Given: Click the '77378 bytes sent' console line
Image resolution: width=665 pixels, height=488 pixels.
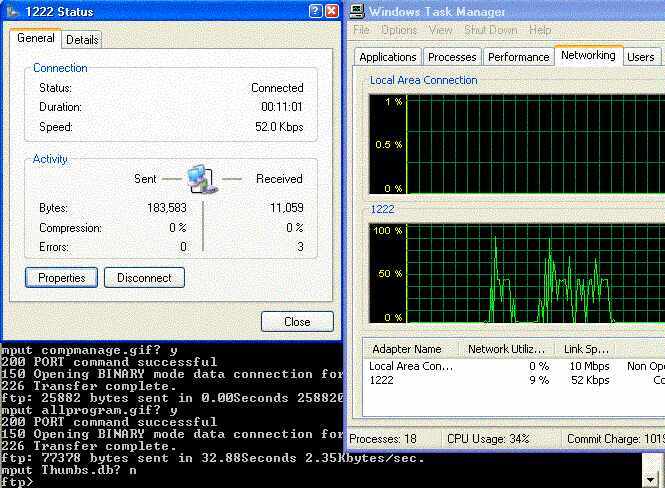Looking at the screenshot, I should (x=212, y=458).
